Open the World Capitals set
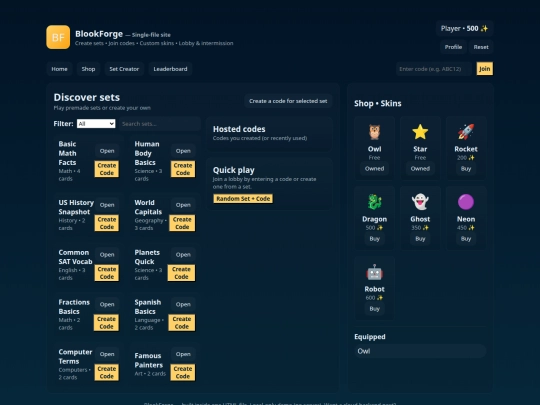Screen dimensions: 540x405 183,205
